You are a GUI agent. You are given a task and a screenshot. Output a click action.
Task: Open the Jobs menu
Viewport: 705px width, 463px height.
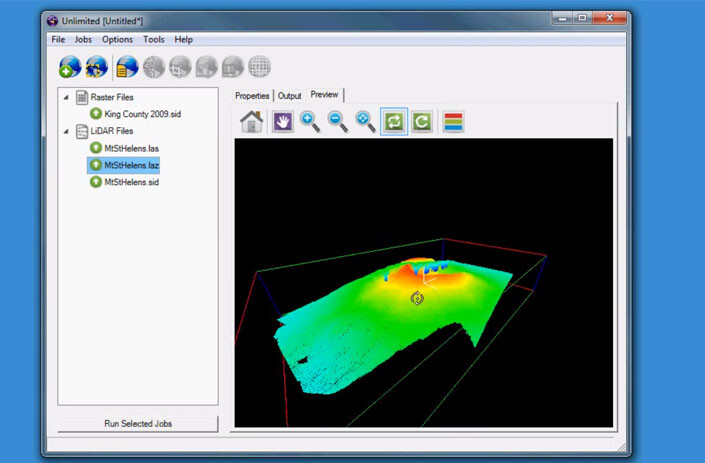click(x=83, y=39)
